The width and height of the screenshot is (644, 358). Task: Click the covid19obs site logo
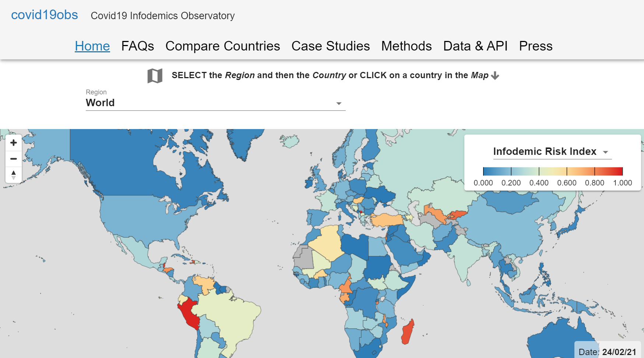45,15
